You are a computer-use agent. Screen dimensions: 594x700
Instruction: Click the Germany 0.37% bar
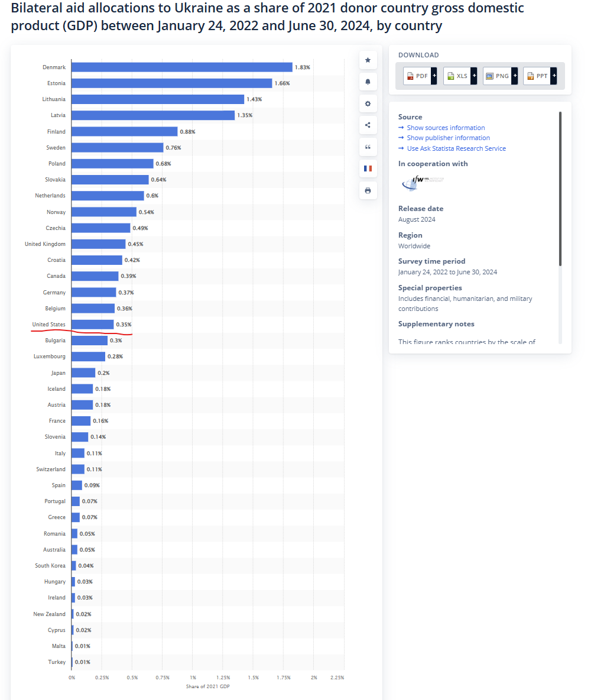(x=94, y=292)
